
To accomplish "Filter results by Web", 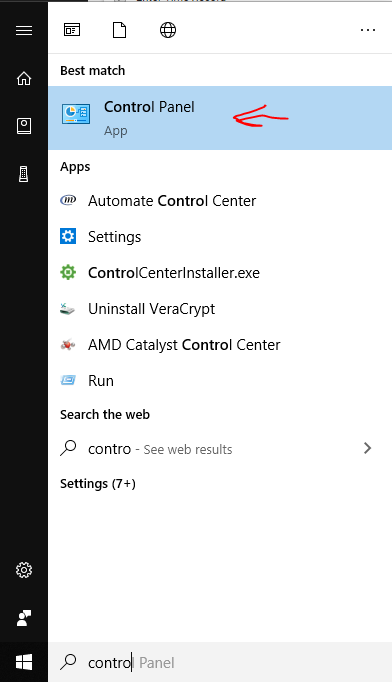I will tap(168, 30).
